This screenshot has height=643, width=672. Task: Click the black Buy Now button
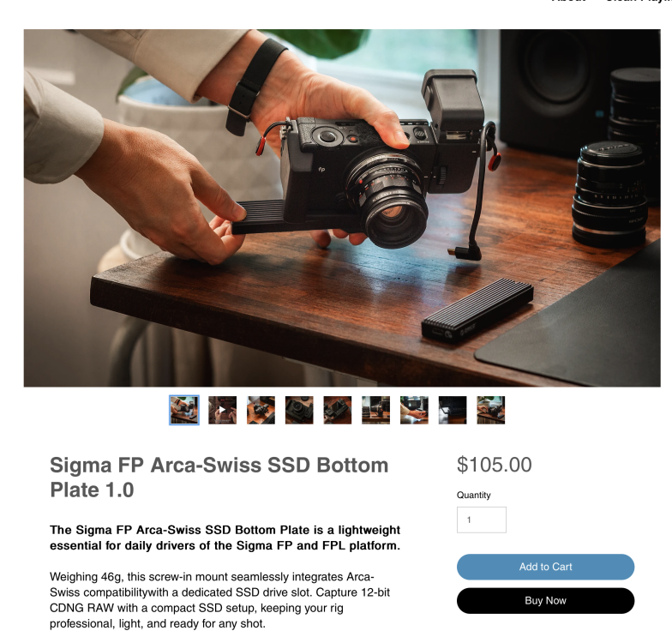pos(545,600)
